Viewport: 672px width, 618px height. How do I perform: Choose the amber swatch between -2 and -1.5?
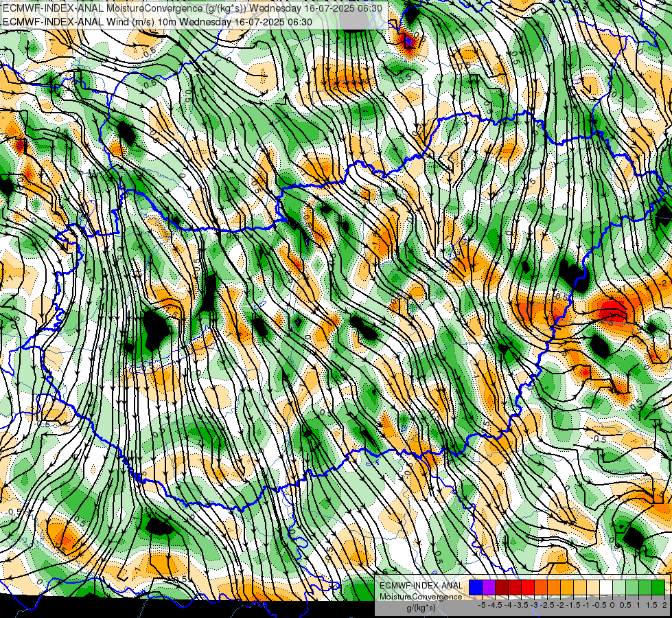[567, 587]
